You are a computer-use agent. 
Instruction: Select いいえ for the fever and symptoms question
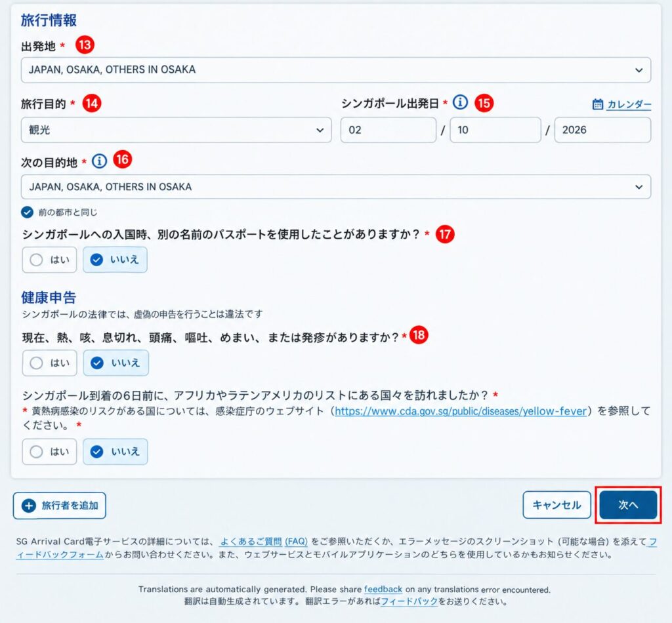pyautogui.click(x=115, y=363)
